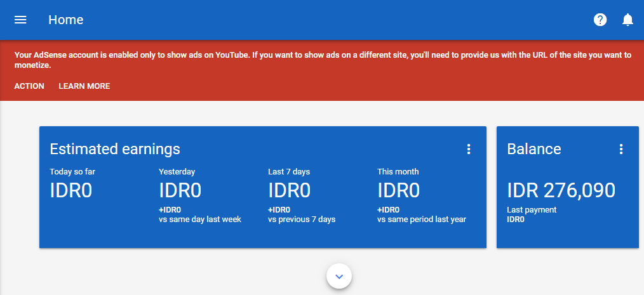
Task: Open Balance card three-dot menu
Action: pos(621,149)
